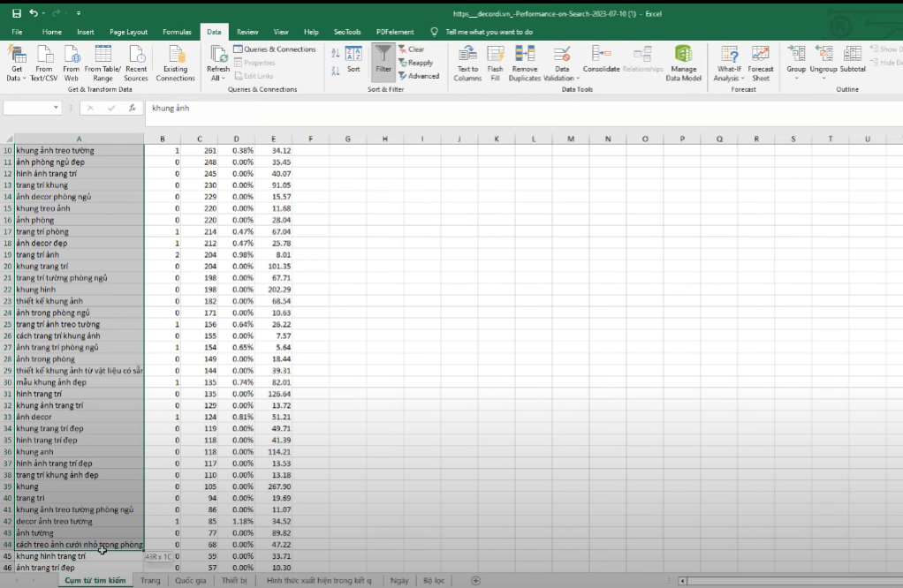
Task: Open the Name Box dropdown arrow
Action: point(56,108)
